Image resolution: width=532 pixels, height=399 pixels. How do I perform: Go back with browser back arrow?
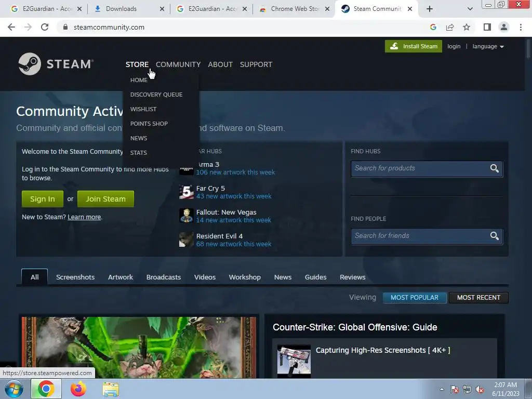tap(11, 27)
